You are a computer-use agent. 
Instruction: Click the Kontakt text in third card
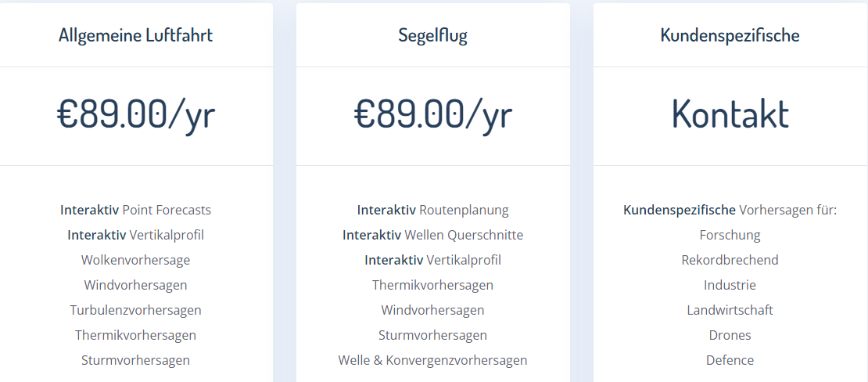(x=730, y=114)
